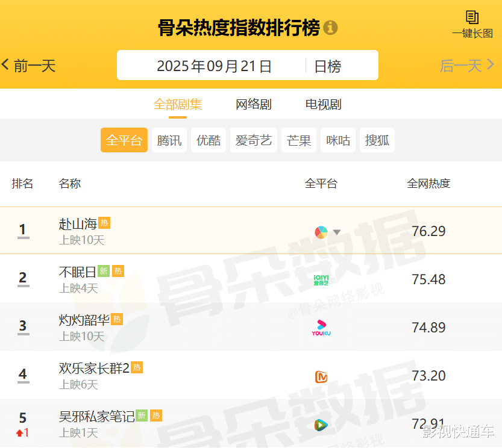Click the 热 badge next to 赴山海

104,223
